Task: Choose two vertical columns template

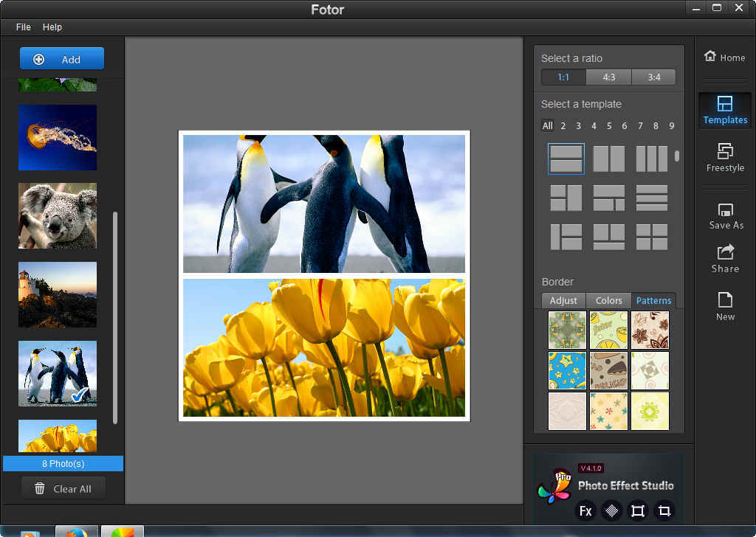Action: pyautogui.click(x=608, y=159)
